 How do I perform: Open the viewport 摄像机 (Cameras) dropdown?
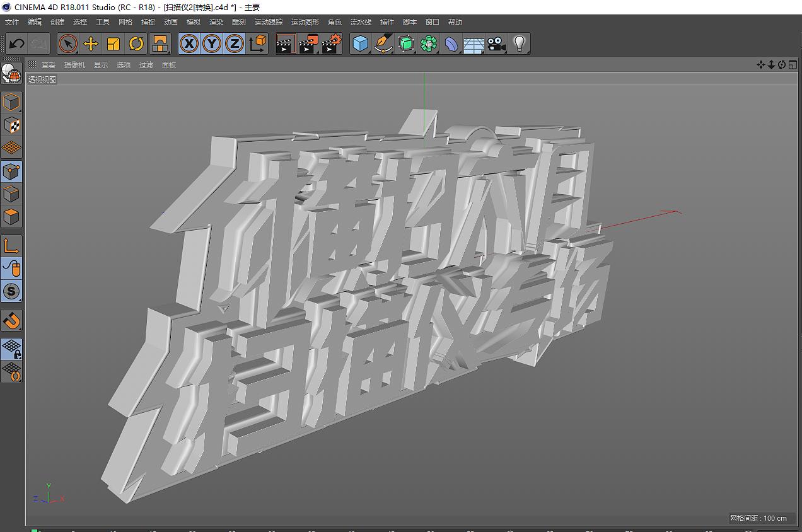tap(74, 65)
